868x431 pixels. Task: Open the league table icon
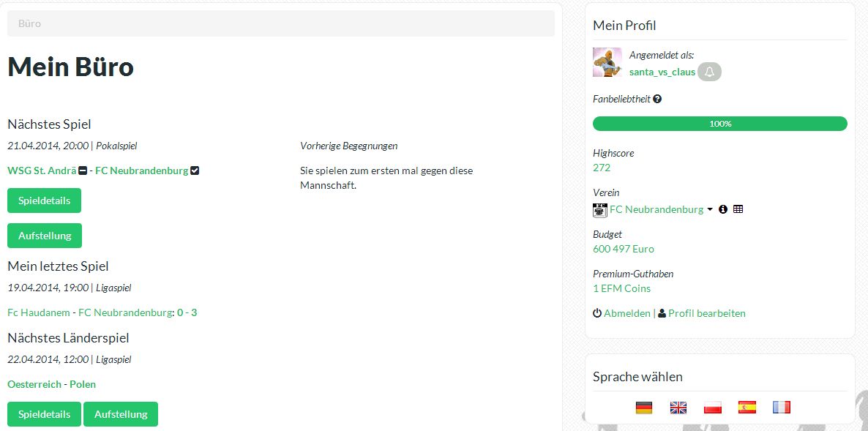(738, 209)
